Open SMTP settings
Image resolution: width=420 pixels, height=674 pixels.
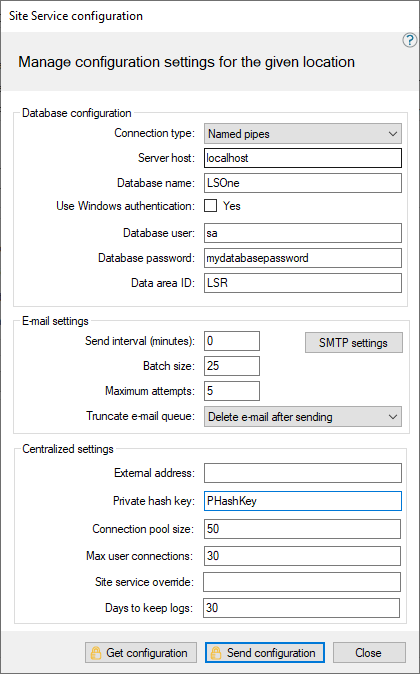pos(354,343)
